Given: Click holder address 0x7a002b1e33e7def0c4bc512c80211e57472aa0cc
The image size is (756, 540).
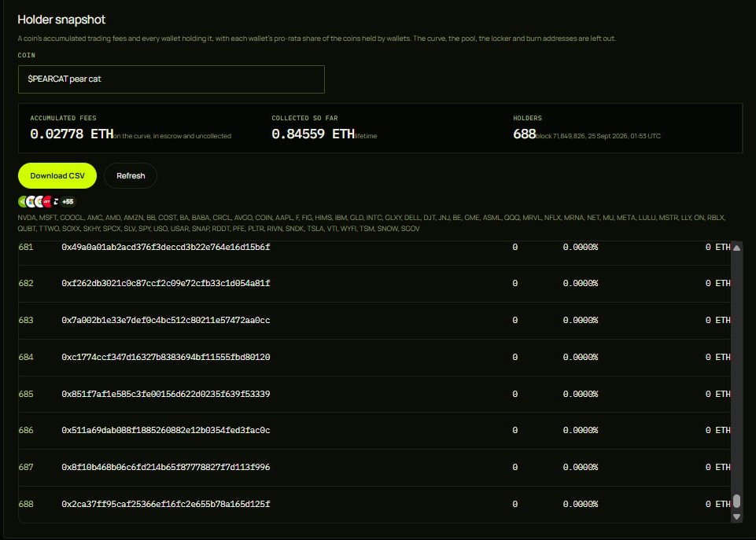Looking at the screenshot, I should [x=166, y=321].
